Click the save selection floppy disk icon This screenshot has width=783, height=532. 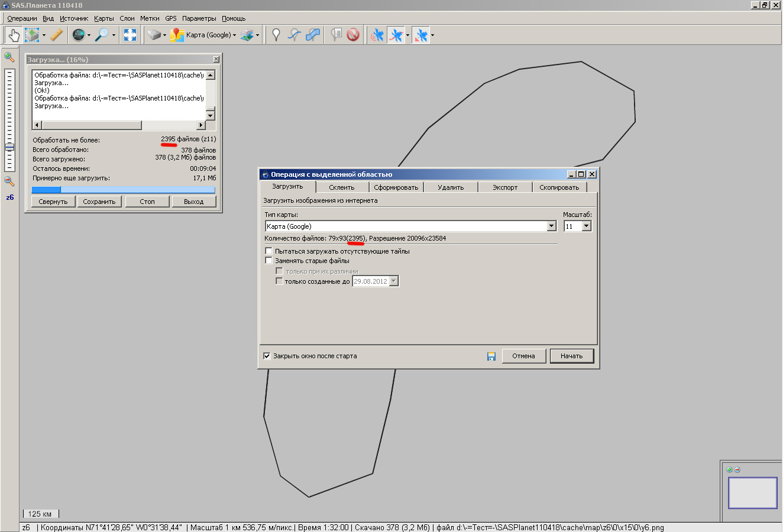(491, 356)
